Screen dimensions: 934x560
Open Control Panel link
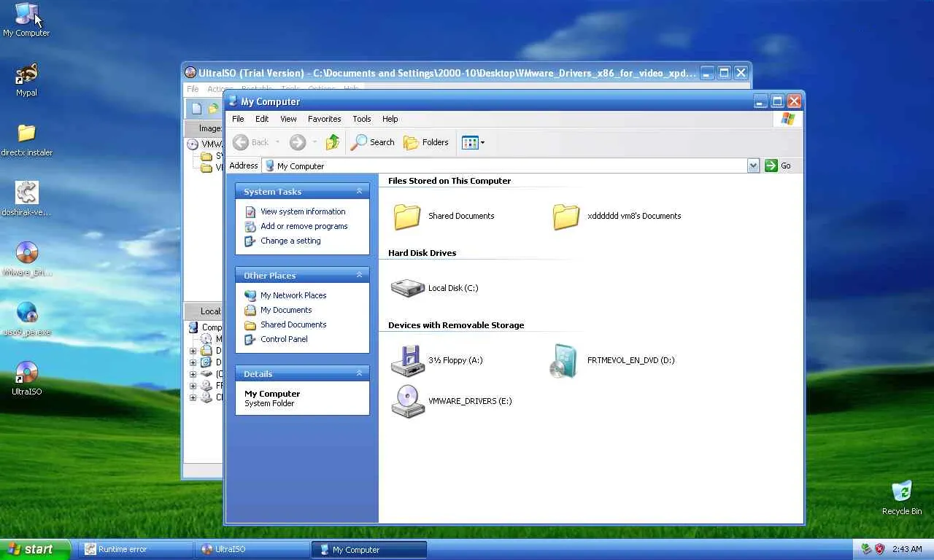pyautogui.click(x=284, y=339)
